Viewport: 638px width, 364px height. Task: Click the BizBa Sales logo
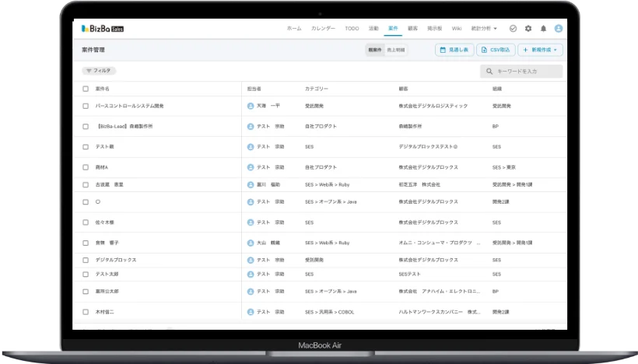[103, 29]
